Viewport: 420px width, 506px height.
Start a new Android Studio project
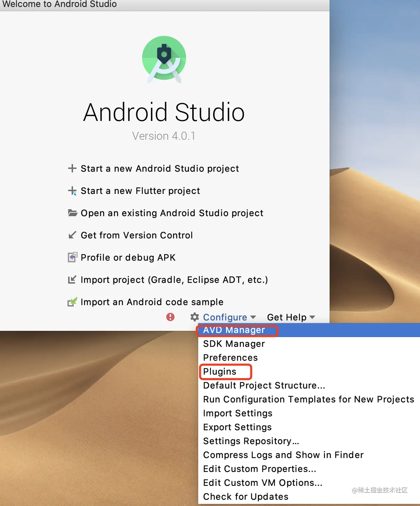(x=160, y=169)
